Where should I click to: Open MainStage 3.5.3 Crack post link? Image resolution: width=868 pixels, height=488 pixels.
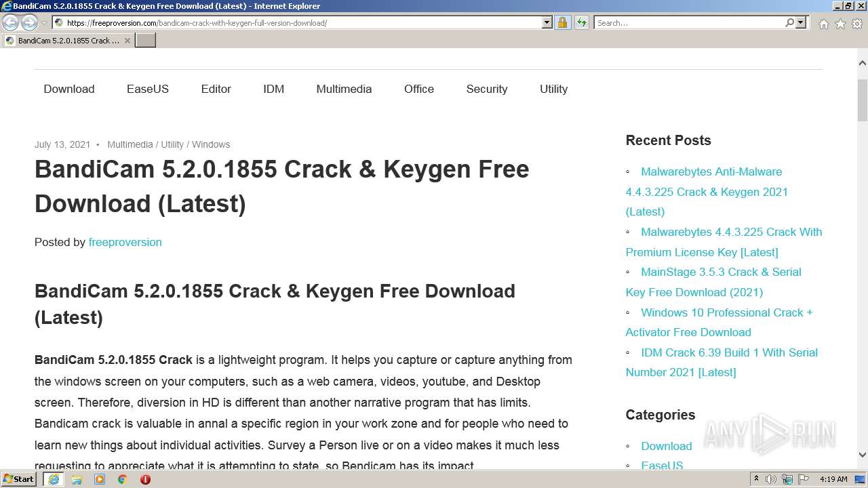tap(713, 282)
